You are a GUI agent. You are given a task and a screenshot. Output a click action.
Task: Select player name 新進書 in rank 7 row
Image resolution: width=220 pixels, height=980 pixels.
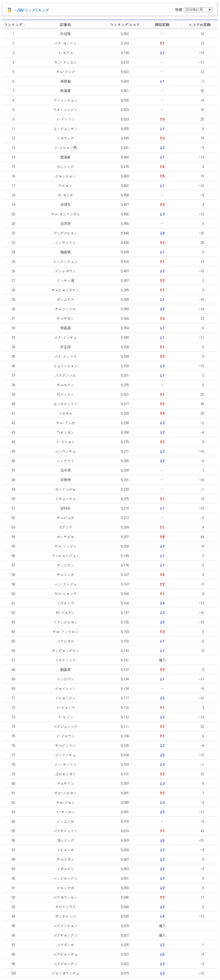(x=65, y=91)
